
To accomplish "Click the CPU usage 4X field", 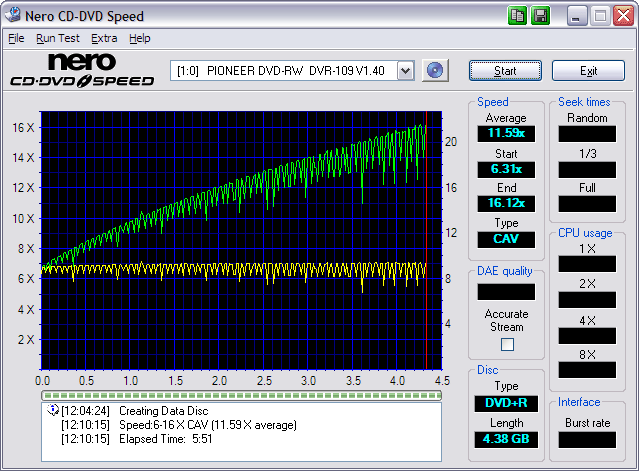I will tap(587, 336).
